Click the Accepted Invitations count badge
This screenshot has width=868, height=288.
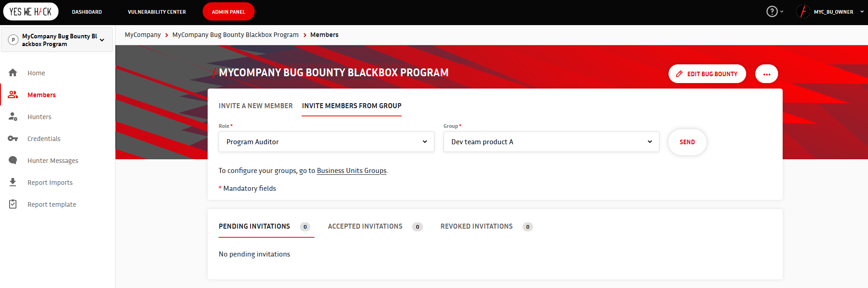(x=417, y=227)
